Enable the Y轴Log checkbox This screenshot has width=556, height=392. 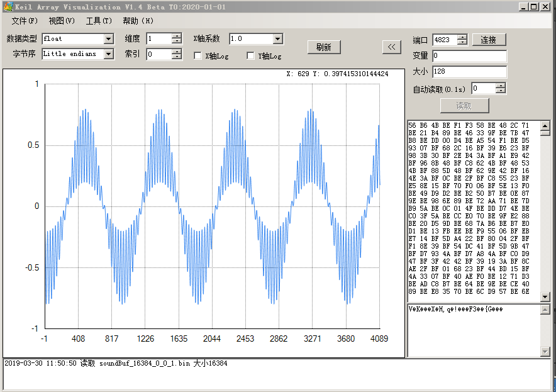pos(250,55)
